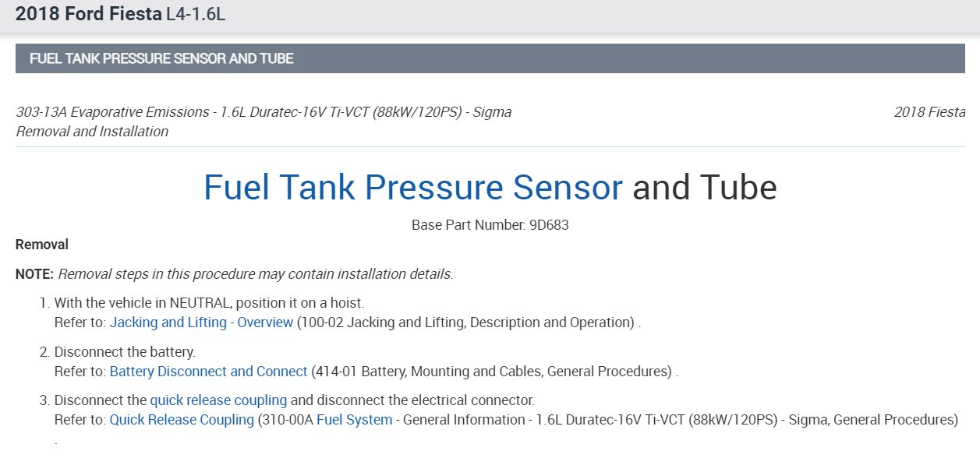
Task: Click the '414-01 Battery, Mounting and Cables' parenthetical
Action: pos(491,372)
